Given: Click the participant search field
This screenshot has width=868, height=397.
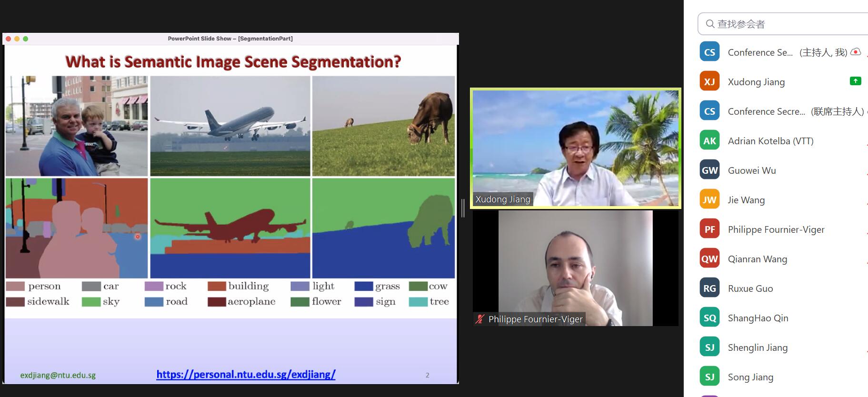Looking at the screenshot, I should click(783, 24).
